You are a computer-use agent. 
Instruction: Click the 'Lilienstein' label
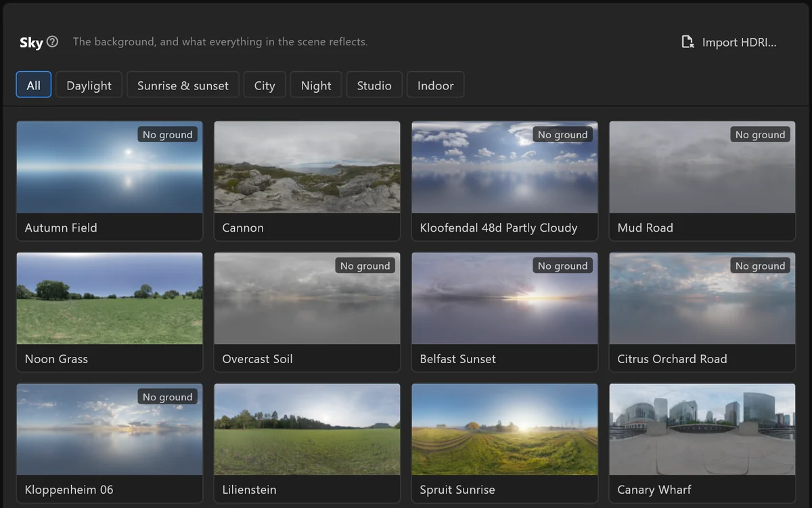(249, 490)
